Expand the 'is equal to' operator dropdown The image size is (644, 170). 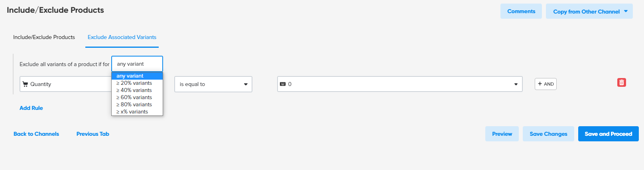tap(213, 84)
